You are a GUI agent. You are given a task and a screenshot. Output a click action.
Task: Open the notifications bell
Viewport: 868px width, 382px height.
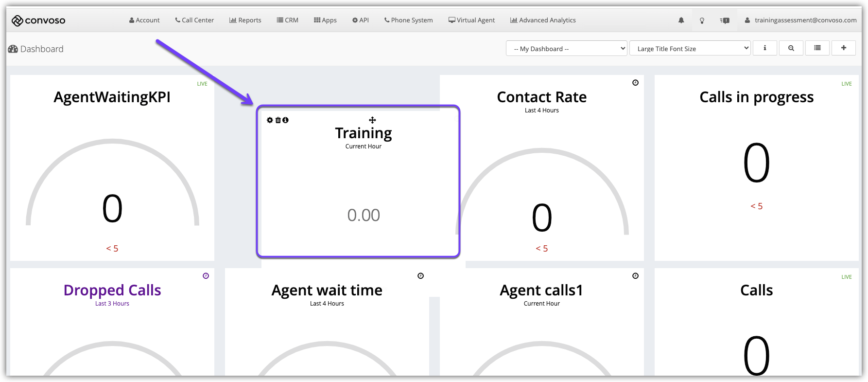coord(681,20)
